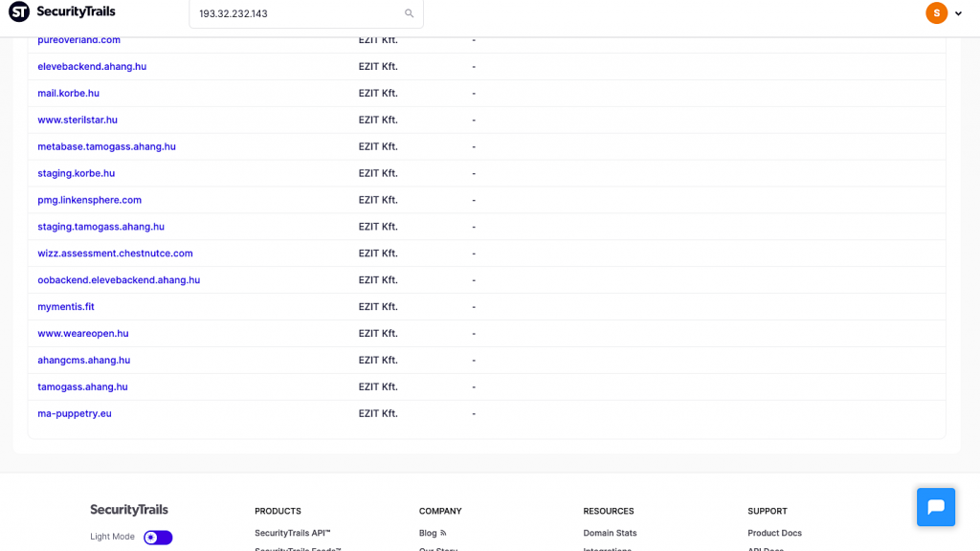Expand the account dropdown chevron

click(958, 13)
